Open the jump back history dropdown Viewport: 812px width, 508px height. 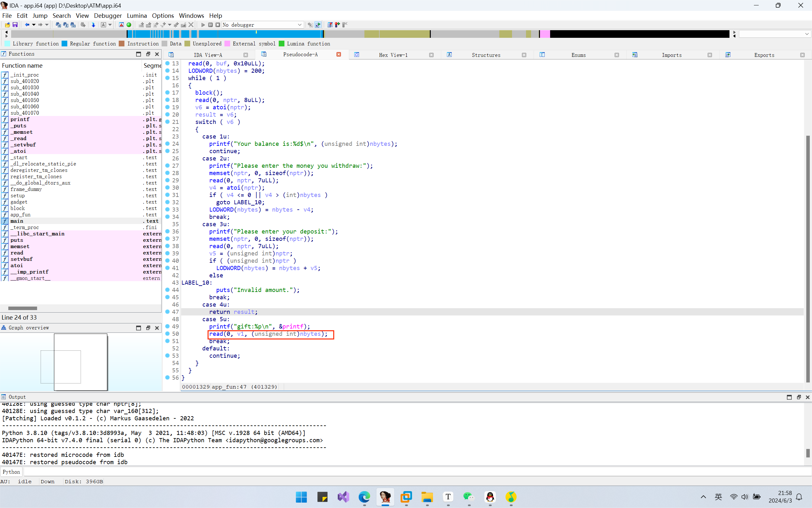click(x=34, y=25)
